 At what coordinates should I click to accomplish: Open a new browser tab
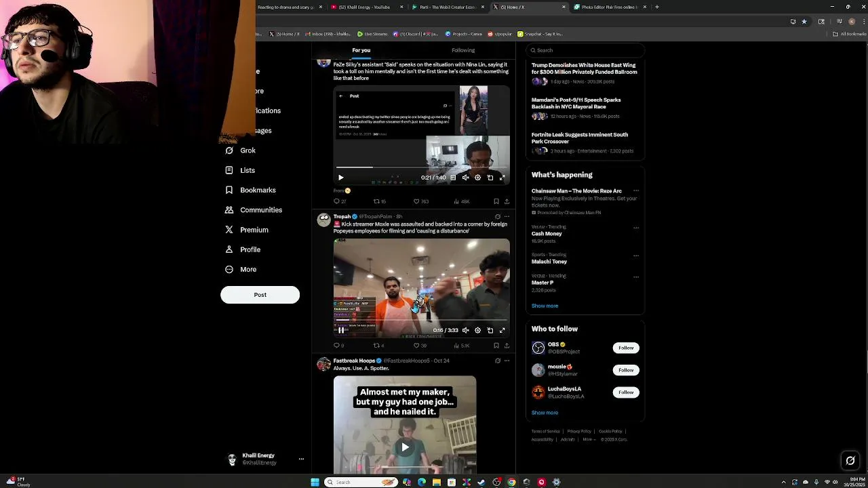pos(657,7)
